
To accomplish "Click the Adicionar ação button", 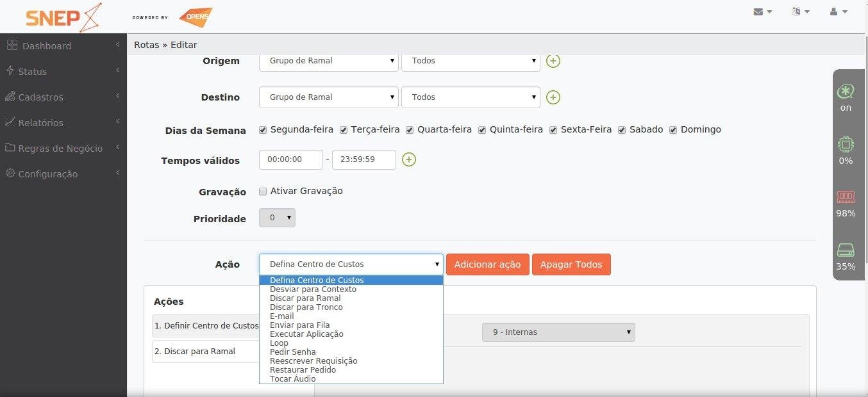I will coord(487,264).
